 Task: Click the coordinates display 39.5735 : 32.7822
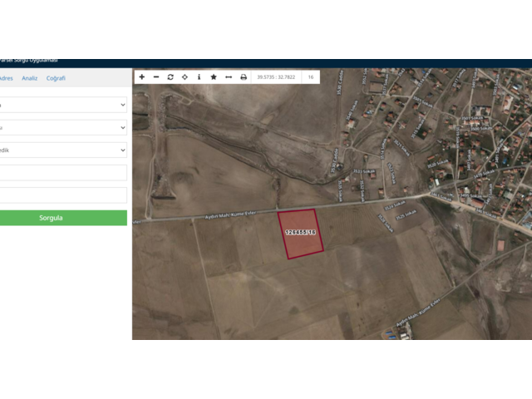tap(275, 76)
